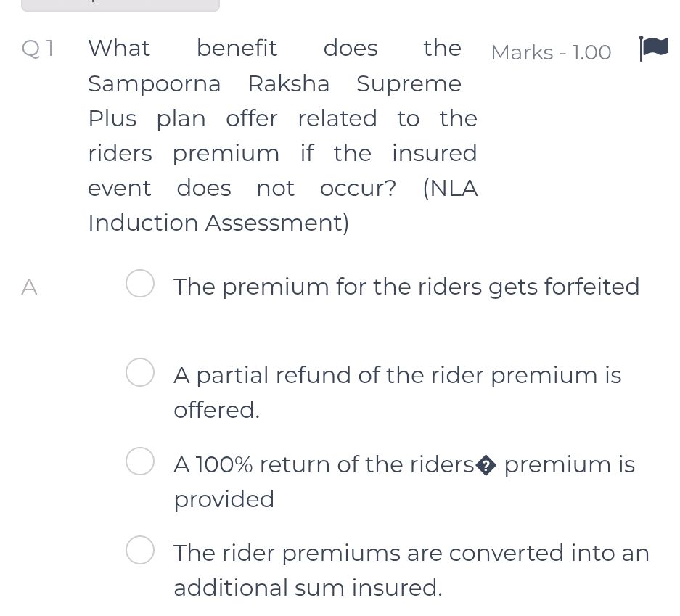Viewport: 680px width, 616px height.
Task: Flag question 1 for review
Action: pyautogui.click(x=653, y=49)
